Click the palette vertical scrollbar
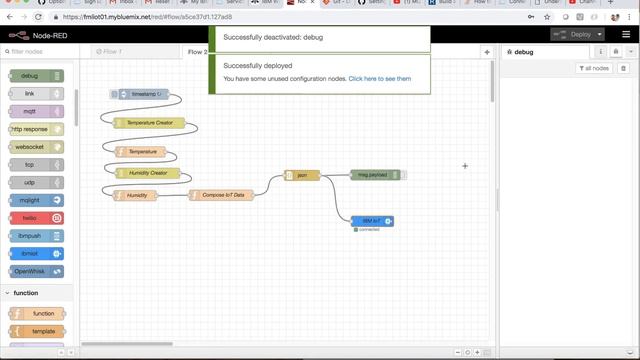Image resolution: width=640 pixels, height=360 pixels. click(x=76, y=108)
